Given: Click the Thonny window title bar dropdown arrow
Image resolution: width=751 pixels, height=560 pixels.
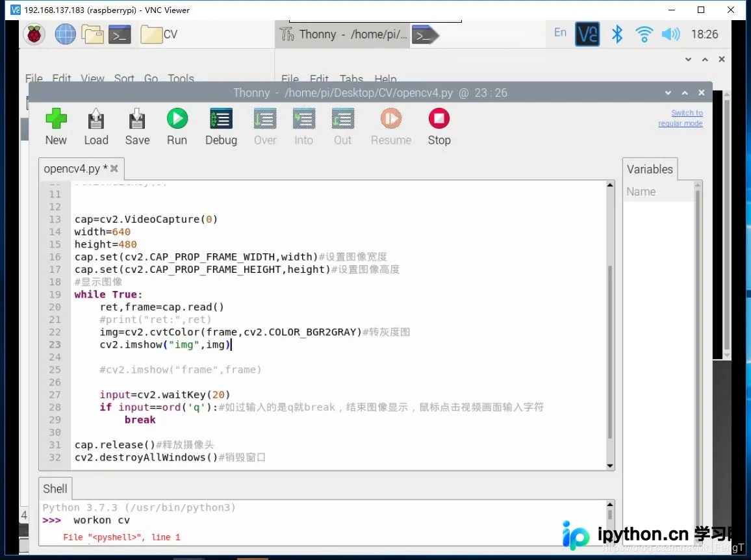Looking at the screenshot, I should (x=668, y=93).
